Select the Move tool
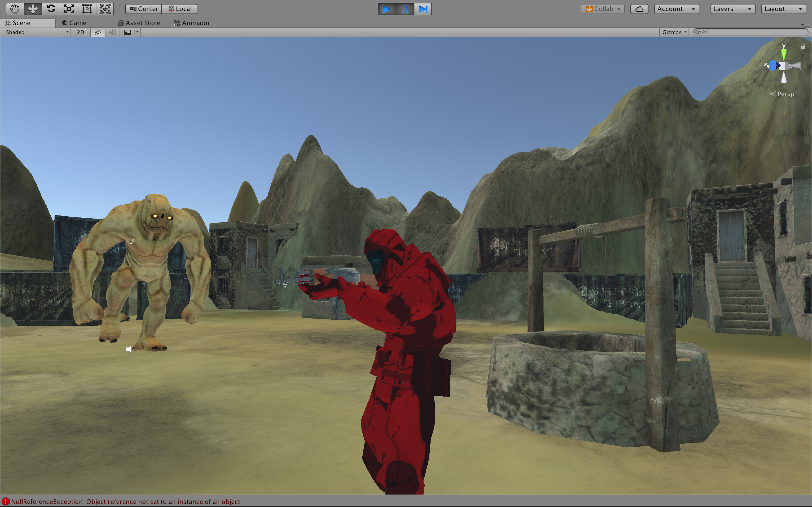This screenshot has width=812, height=507. [x=33, y=9]
